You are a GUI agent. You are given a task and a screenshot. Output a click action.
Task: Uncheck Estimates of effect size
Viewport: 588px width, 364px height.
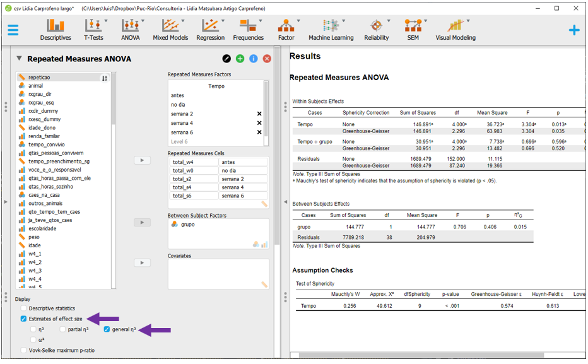click(24, 319)
